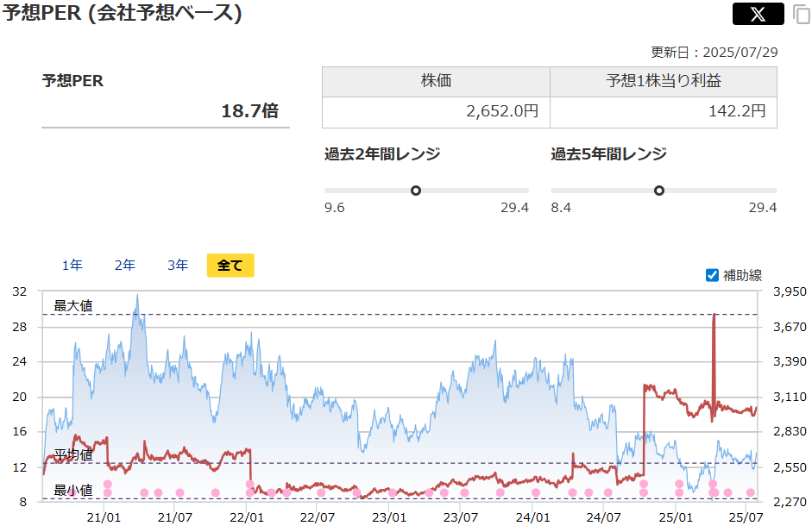Show the 3年 chart range
Screen dimensions: 812x526
178,266
